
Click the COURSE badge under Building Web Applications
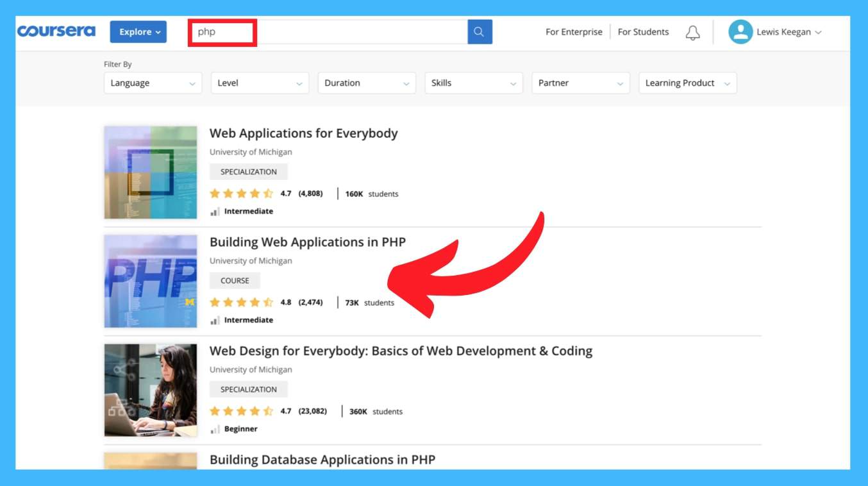[235, 281]
